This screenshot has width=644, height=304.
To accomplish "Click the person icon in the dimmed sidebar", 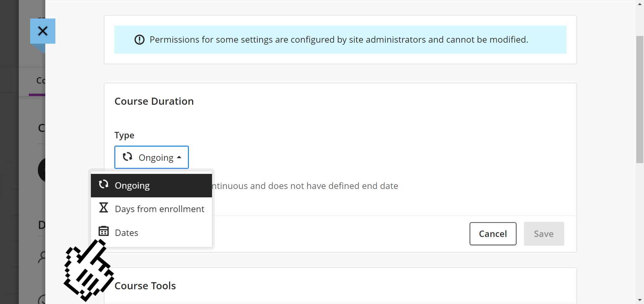I will click(x=42, y=257).
